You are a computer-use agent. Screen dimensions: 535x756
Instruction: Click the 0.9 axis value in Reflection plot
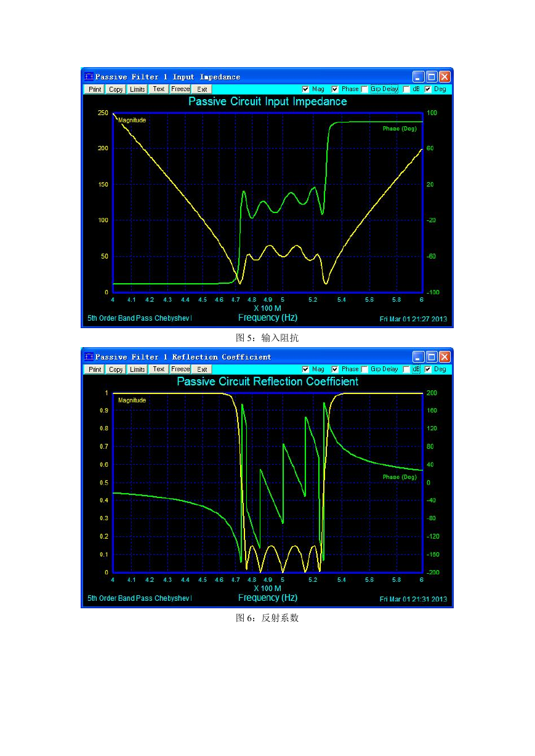click(104, 411)
